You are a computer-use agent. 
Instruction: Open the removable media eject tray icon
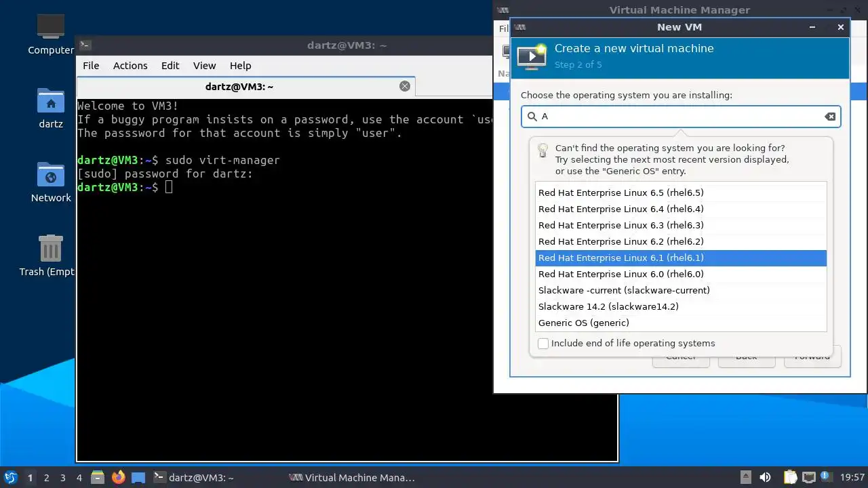(x=745, y=477)
